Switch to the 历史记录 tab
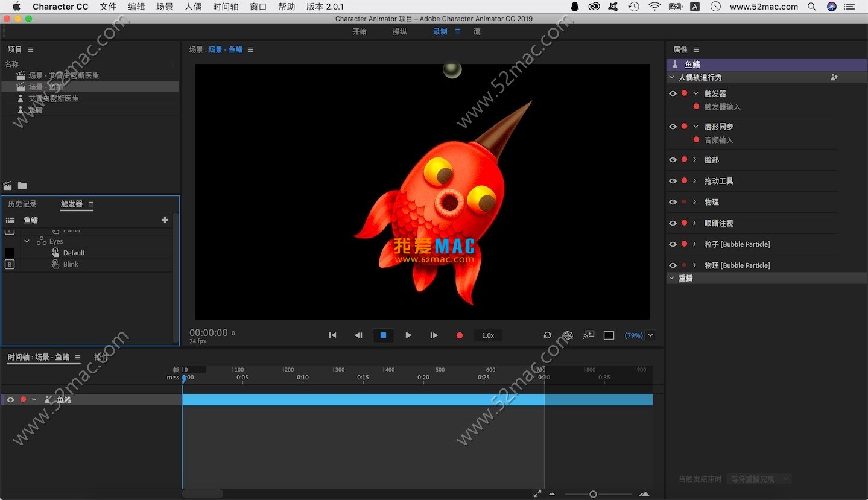868x500 pixels. click(x=22, y=204)
